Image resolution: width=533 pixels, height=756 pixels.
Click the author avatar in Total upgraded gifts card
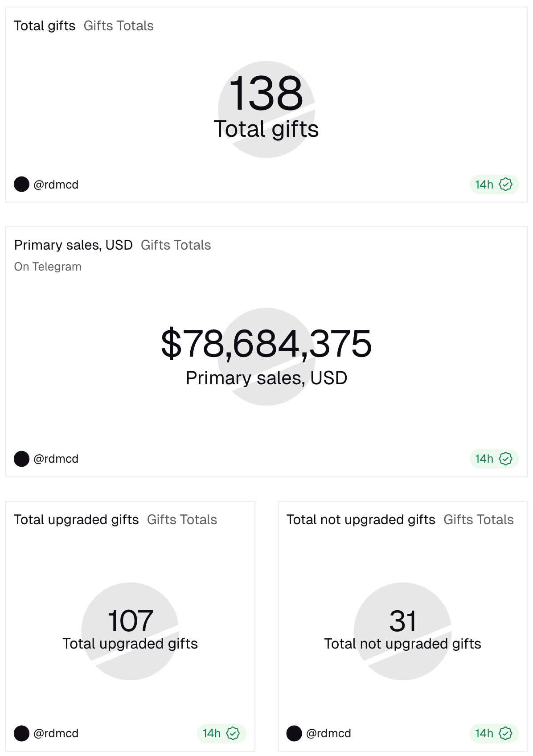point(21,733)
